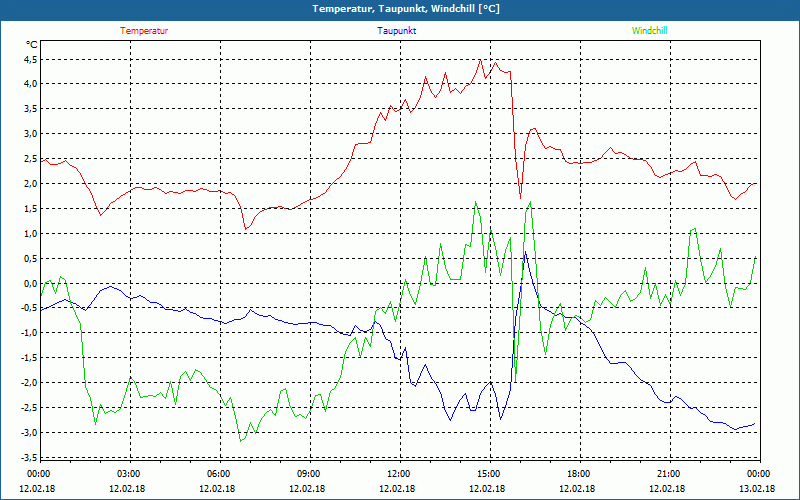Click the green Windchill legend label
The width and height of the screenshot is (800, 500).
[649, 31]
